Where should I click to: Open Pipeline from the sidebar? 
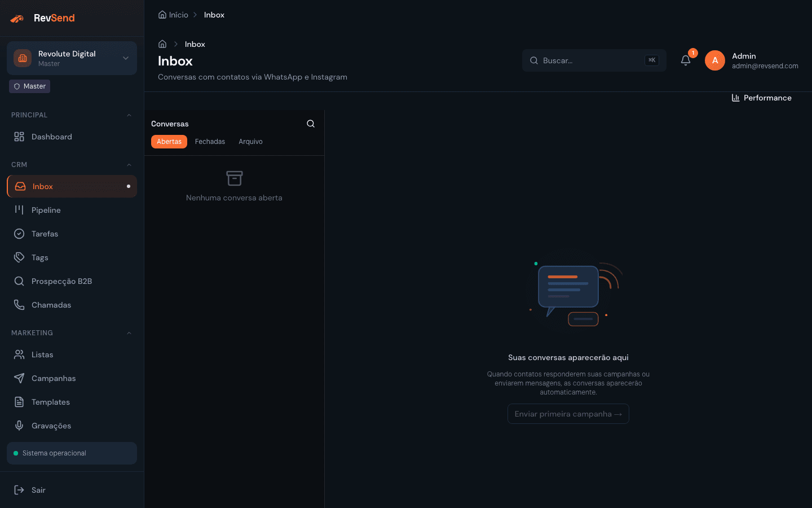coord(46,210)
